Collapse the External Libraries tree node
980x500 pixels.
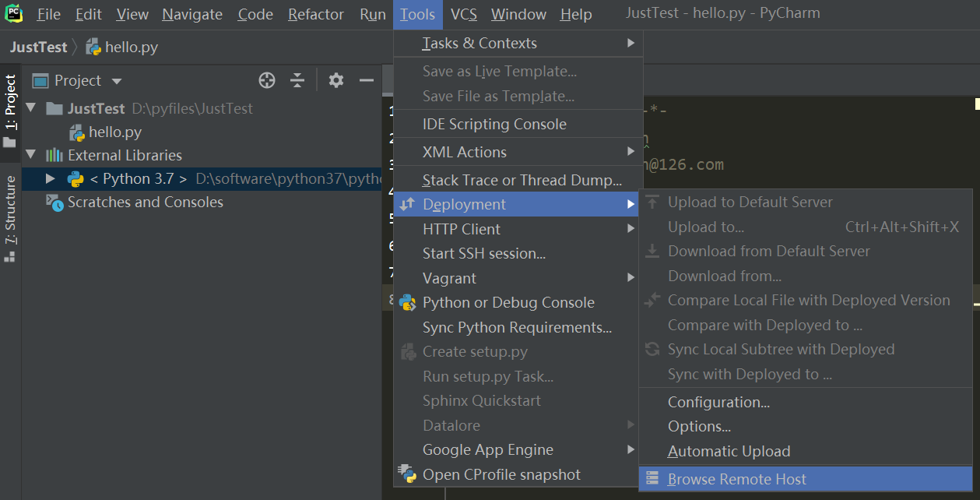pos(31,154)
